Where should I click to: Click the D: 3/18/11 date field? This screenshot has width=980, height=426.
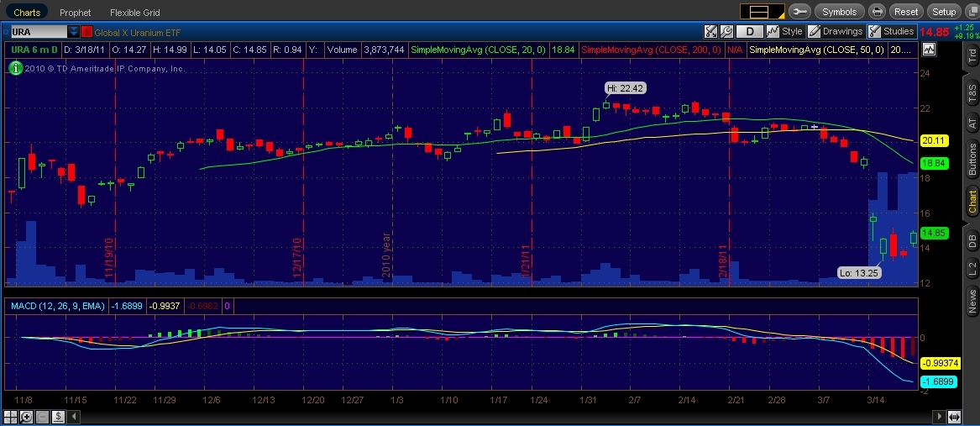pos(84,50)
